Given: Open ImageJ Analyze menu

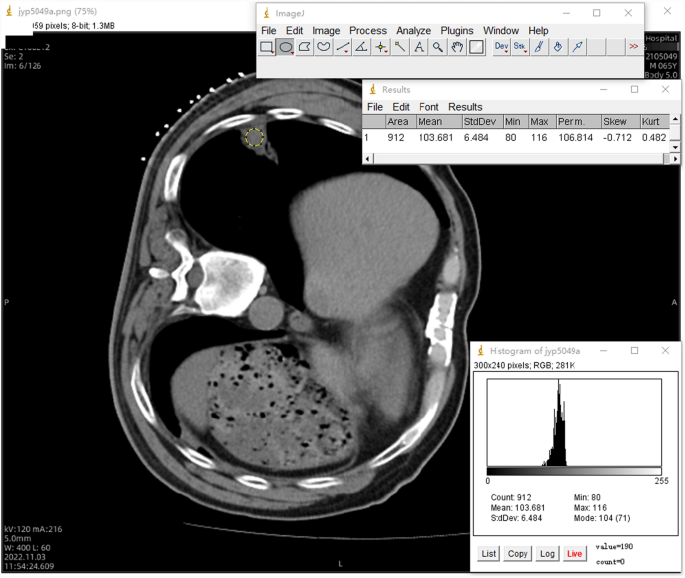Looking at the screenshot, I should 413,31.
